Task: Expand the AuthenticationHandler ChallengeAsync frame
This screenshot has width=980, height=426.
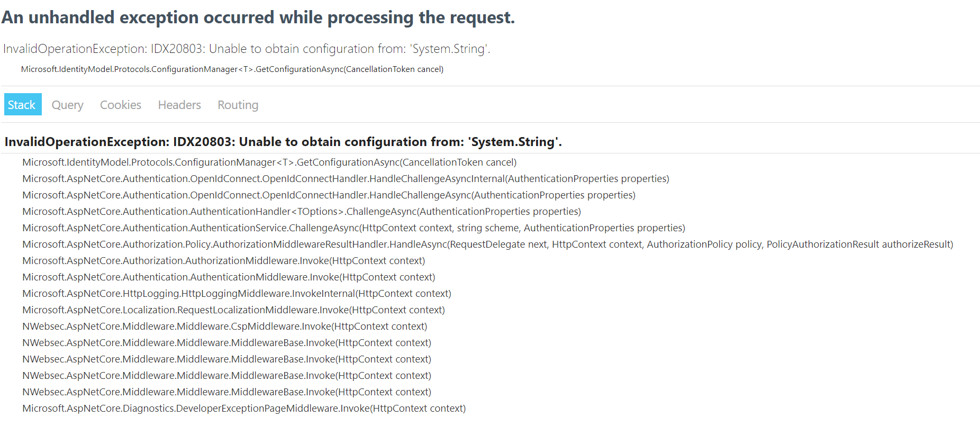Action: [301, 211]
